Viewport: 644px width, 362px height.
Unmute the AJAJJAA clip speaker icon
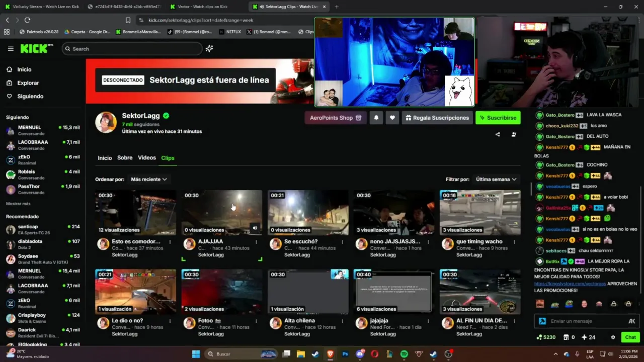click(255, 228)
